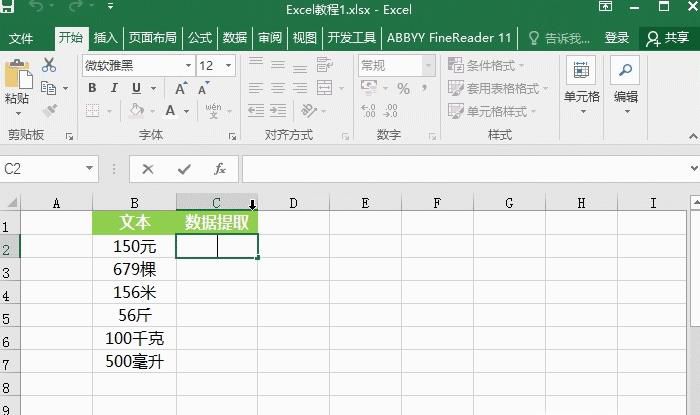Open the number format 常规 dropdown

pyautogui.click(x=428, y=66)
